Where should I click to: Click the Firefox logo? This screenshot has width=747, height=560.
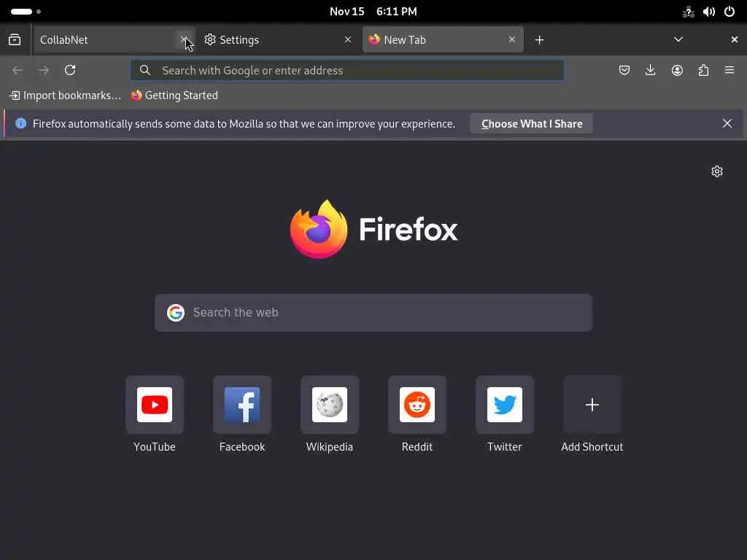(x=374, y=230)
